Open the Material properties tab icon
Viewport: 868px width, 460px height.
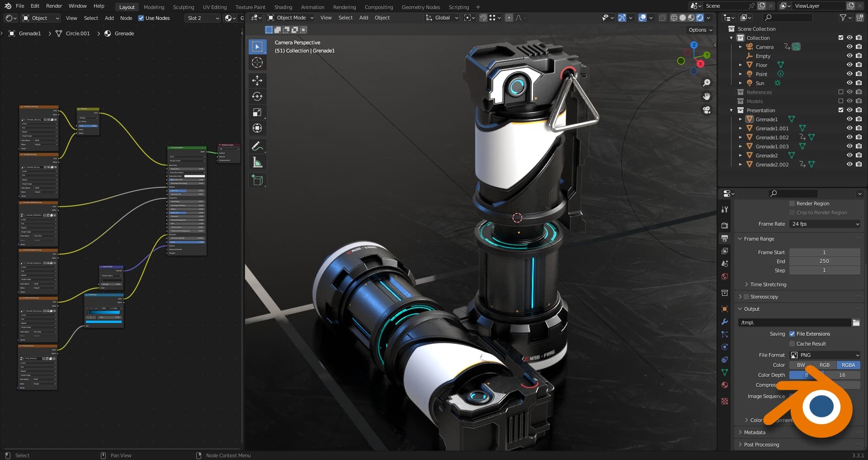tap(725, 385)
